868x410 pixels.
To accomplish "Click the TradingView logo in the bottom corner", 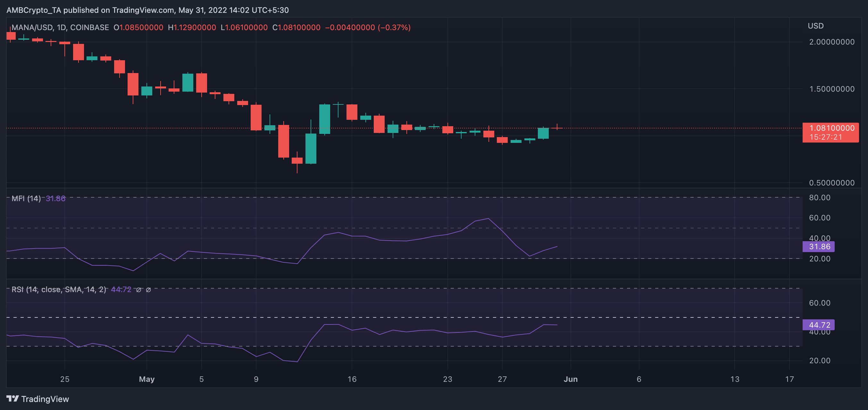I will coord(13,399).
